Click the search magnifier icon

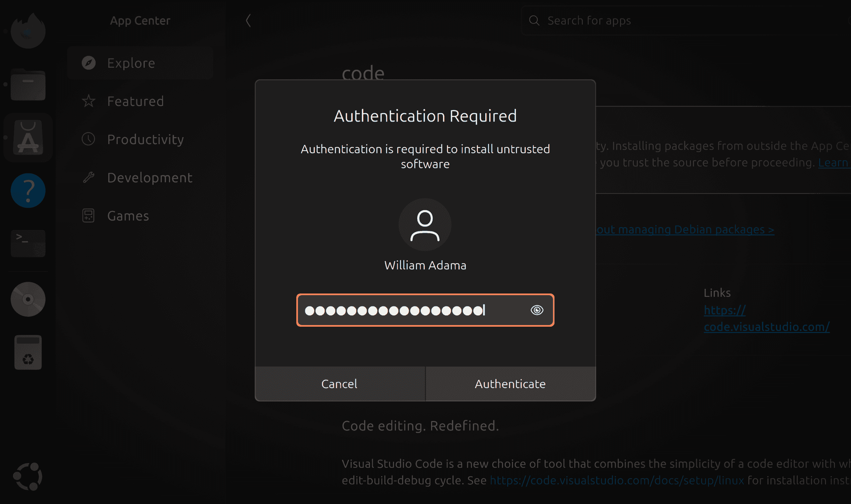coord(534,20)
